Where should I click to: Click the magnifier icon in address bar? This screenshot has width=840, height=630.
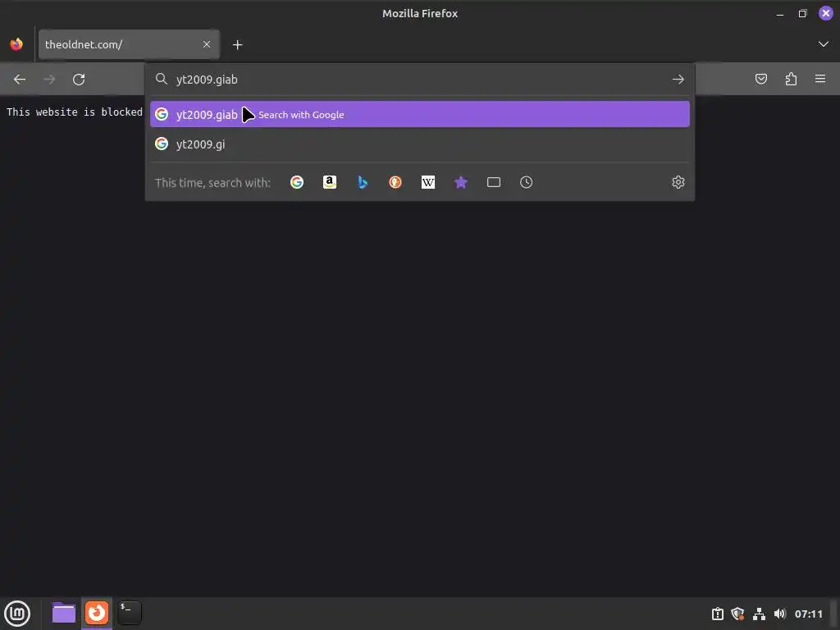tap(162, 80)
